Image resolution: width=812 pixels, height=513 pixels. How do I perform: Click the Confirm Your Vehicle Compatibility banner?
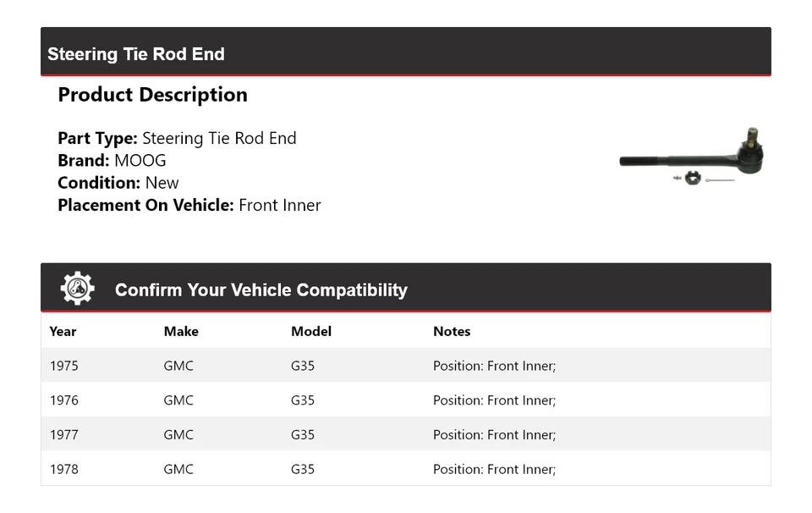coord(261,290)
